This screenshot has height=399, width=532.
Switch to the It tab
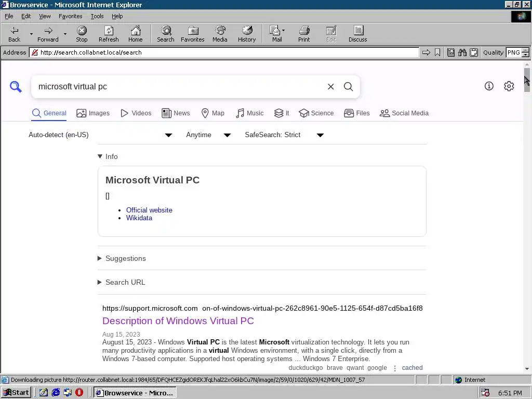(x=282, y=113)
